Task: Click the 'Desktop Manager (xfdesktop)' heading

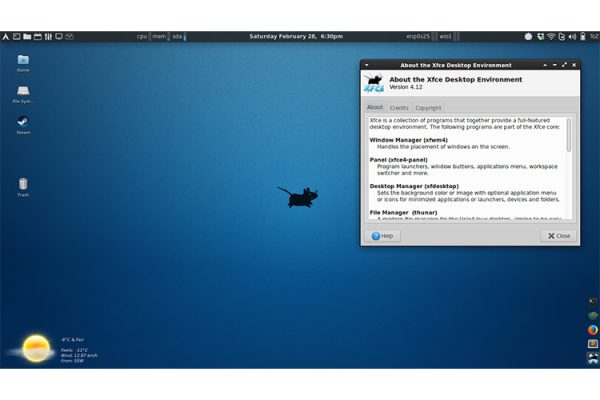Action: (414, 186)
